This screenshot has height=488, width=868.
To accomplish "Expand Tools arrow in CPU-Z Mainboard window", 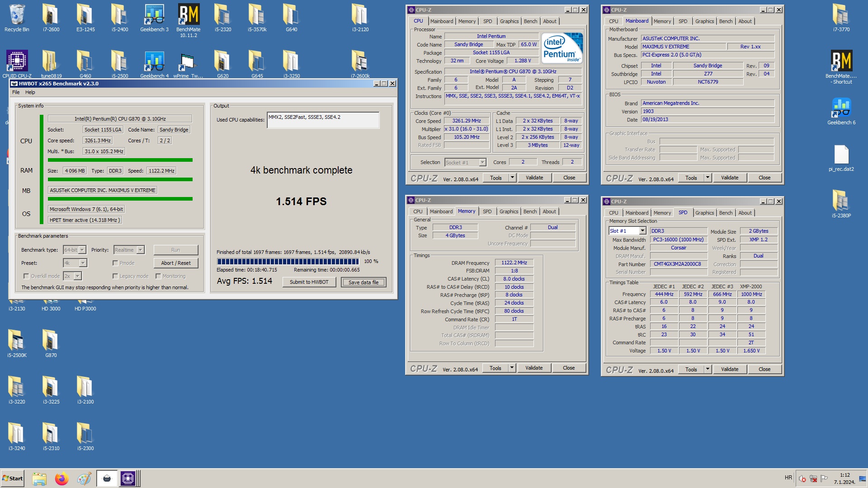I will [x=708, y=178].
